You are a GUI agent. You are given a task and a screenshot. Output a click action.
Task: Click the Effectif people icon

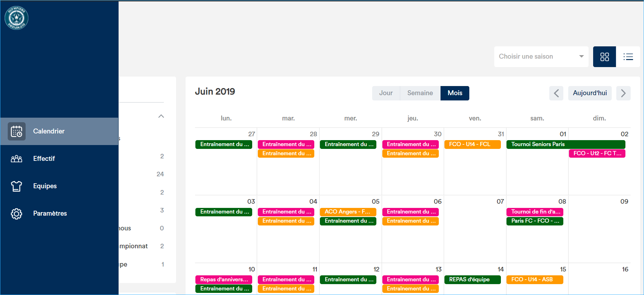(x=16, y=159)
